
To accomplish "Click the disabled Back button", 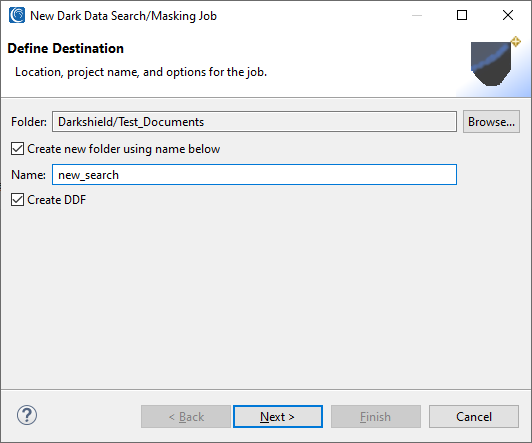I will [186, 417].
